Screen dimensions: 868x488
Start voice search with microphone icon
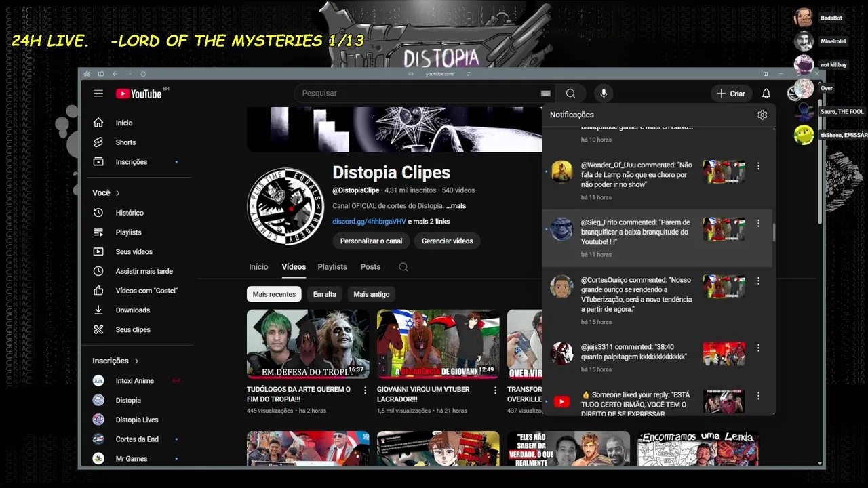(603, 94)
